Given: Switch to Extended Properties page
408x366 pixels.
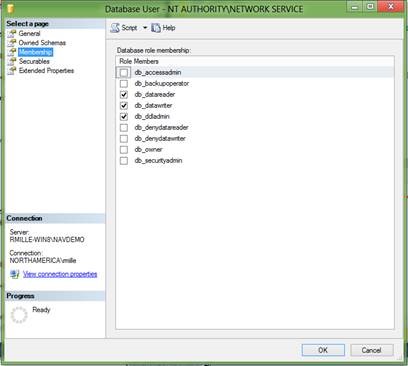Looking at the screenshot, I should pyautogui.click(x=46, y=71).
